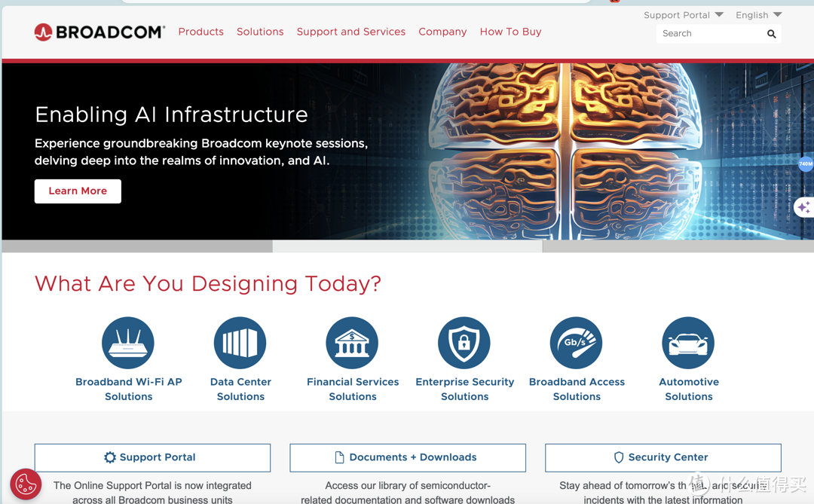Select the first carousel slide indicator
814x504 pixels.
(x=137, y=246)
